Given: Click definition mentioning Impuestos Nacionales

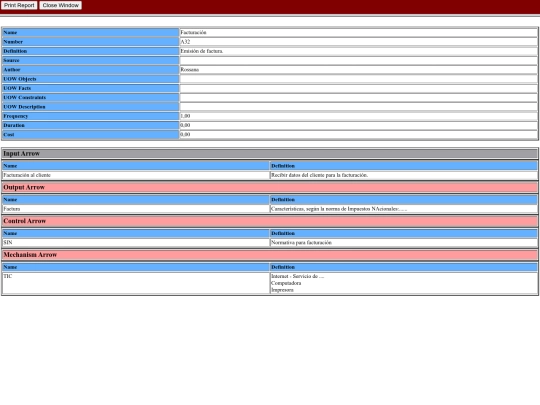Looking at the screenshot, I should (339, 209).
